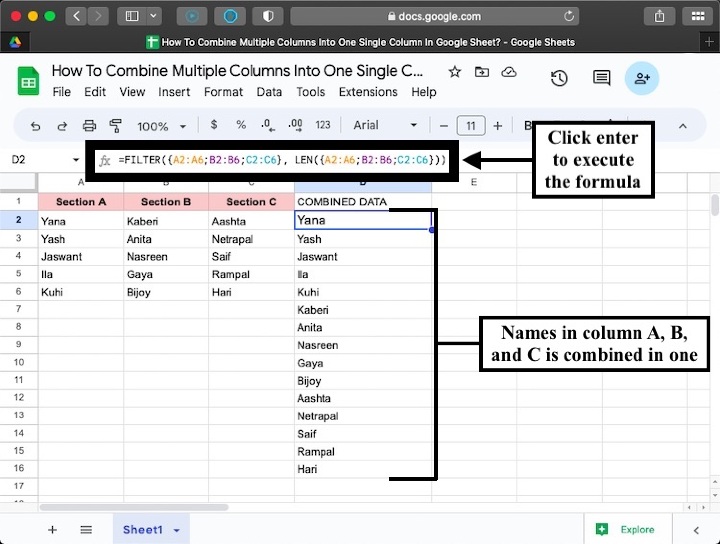The height and width of the screenshot is (544, 720).
Task: Format as percent icon
Action: pyautogui.click(x=241, y=125)
